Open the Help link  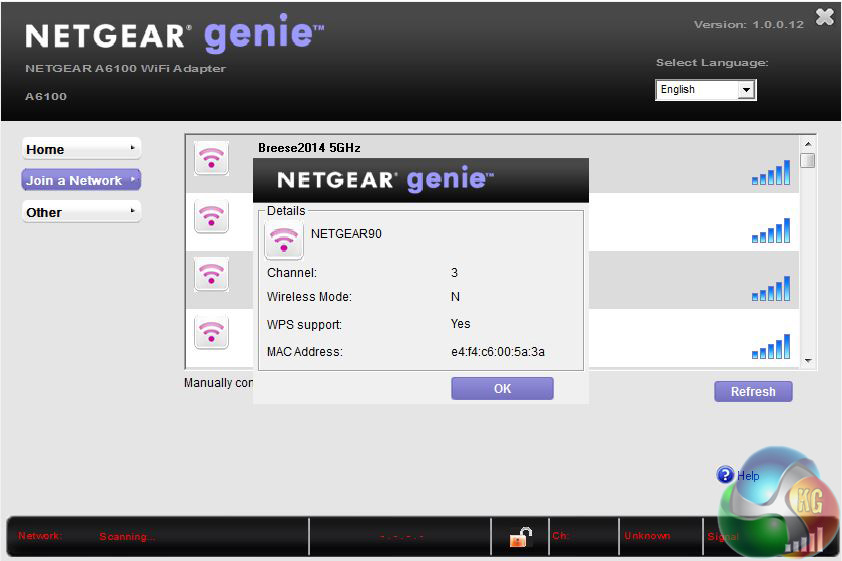748,476
